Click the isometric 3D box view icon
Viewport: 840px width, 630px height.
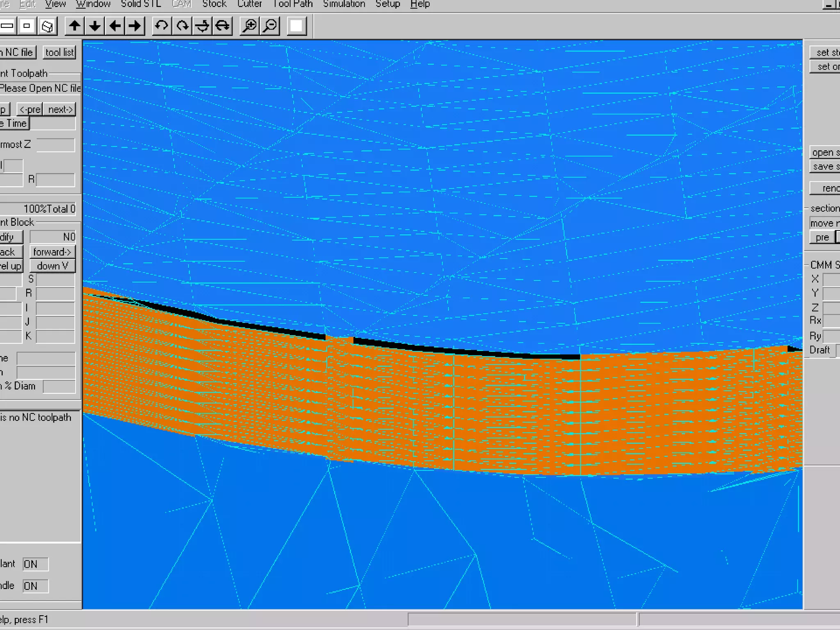(48, 26)
